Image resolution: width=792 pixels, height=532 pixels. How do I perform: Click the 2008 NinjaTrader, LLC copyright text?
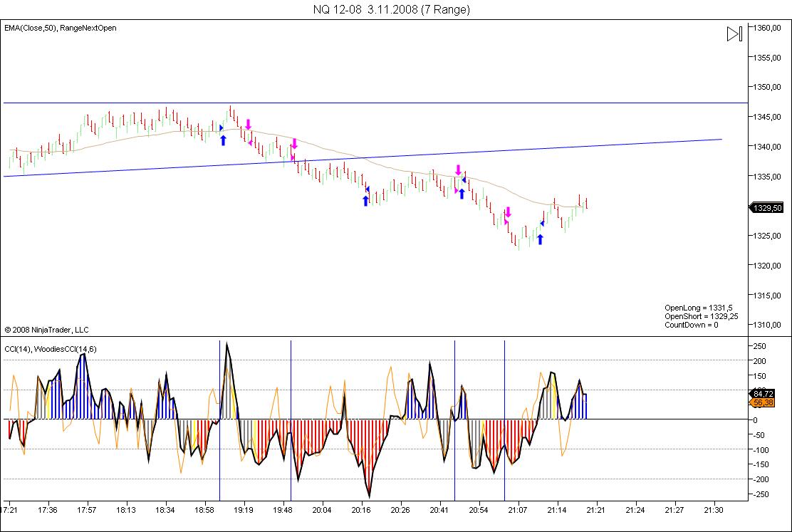point(47,330)
